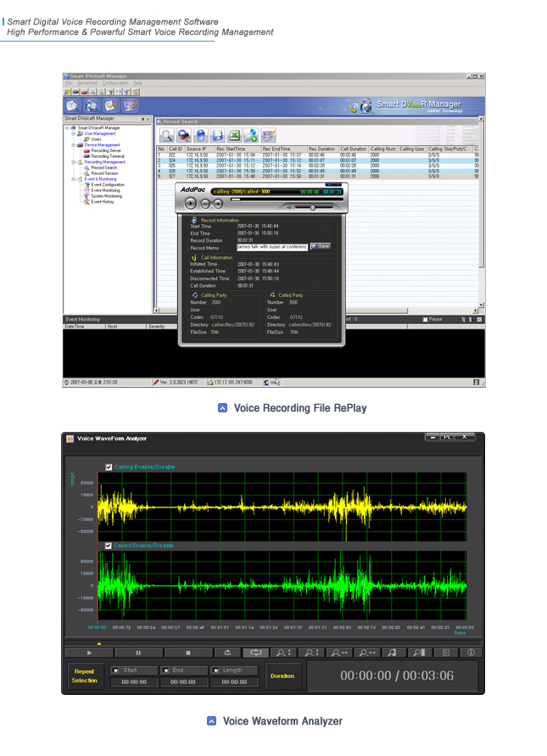Open Event History in the tree
Image resolution: width=547 pixels, height=756 pixels.
click(x=103, y=202)
